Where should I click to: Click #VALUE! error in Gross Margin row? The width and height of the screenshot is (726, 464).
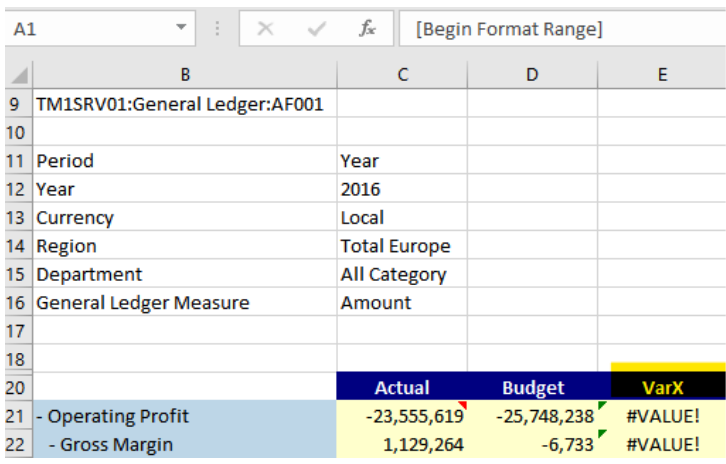click(x=662, y=444)
